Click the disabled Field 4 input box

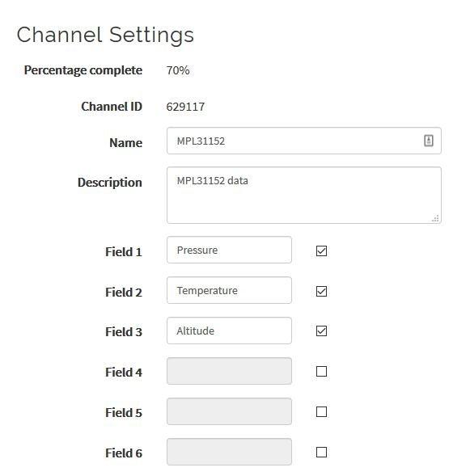click(229, 371)
